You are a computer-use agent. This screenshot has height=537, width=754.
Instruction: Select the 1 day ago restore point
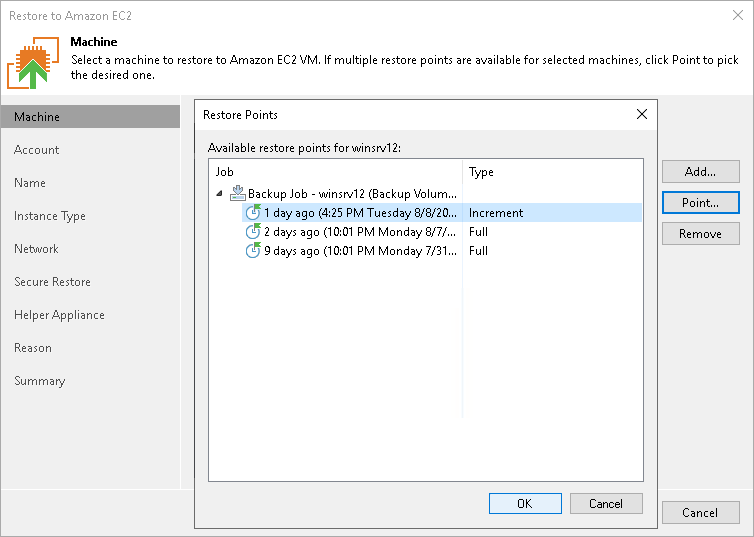442,212
